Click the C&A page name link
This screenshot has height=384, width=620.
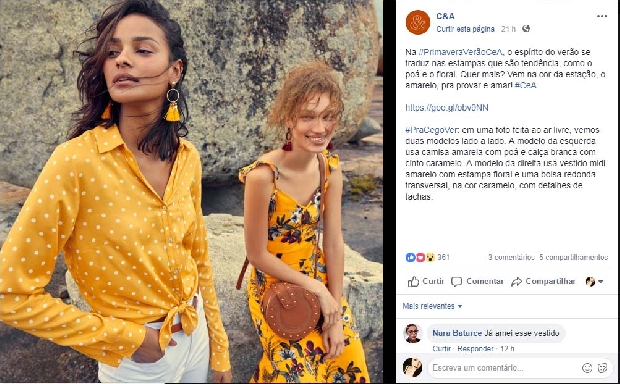pos(445,16)
